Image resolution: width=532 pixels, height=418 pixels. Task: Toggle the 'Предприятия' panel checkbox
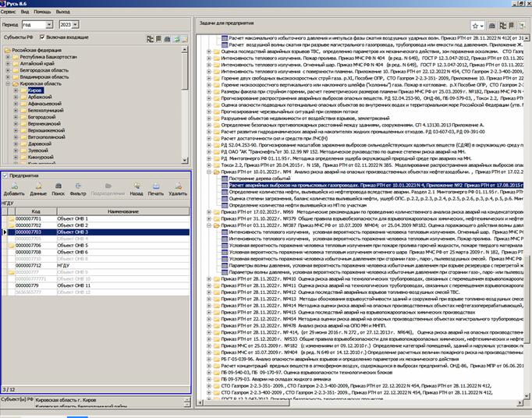click(x=5, y=176)
